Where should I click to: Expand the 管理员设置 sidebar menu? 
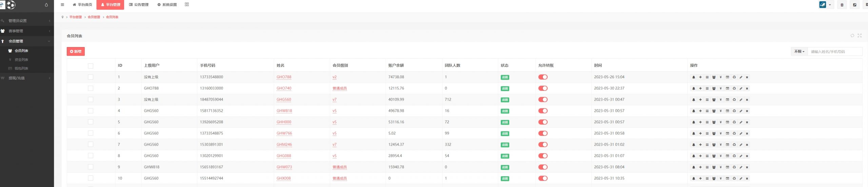(x=26, y=21)
